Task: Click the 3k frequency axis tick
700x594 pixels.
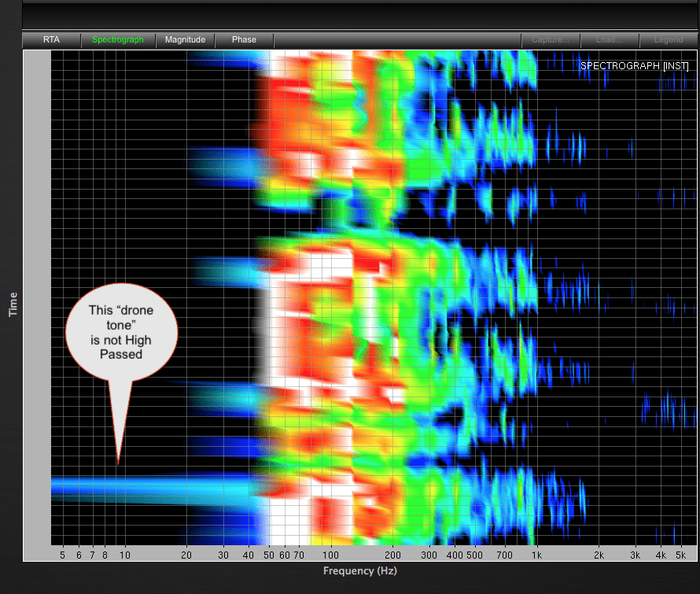Action: (x=635, y=555)
